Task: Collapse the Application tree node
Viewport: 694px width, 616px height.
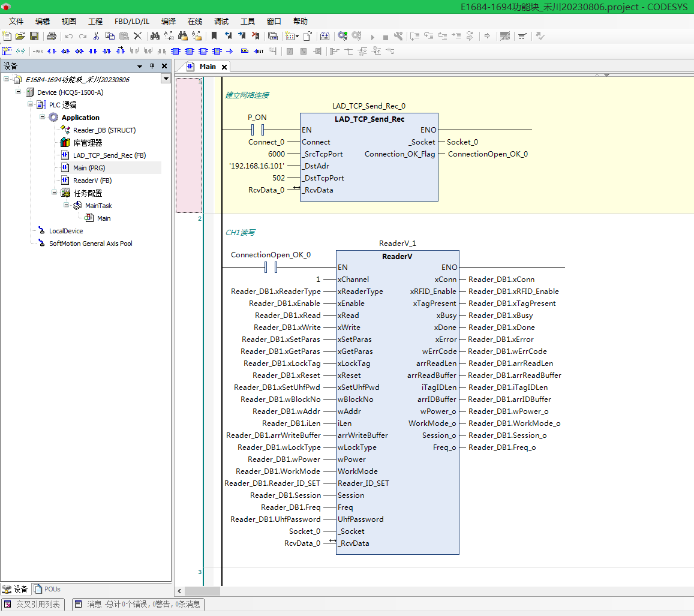Action: click(43, 117)
